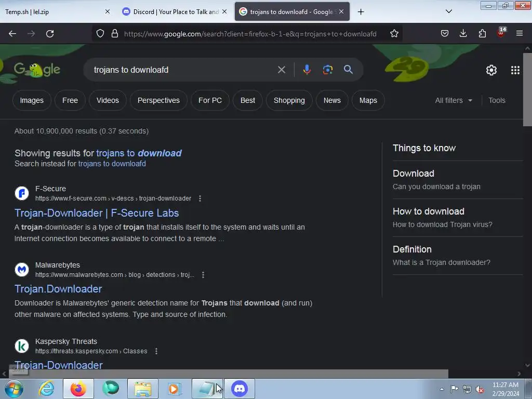Switch to Maps results
The image size is (532, 399).
pos(368,100)
